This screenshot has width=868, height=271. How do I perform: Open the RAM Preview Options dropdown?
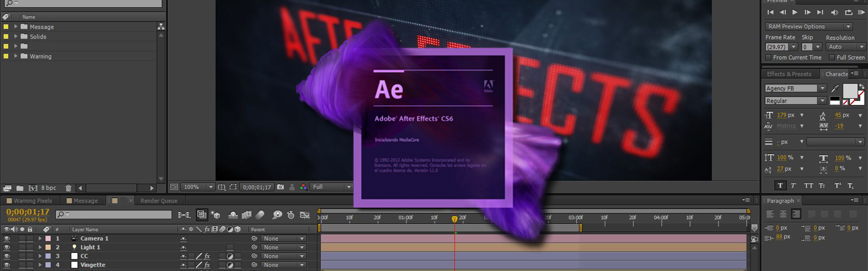(809, 27)
